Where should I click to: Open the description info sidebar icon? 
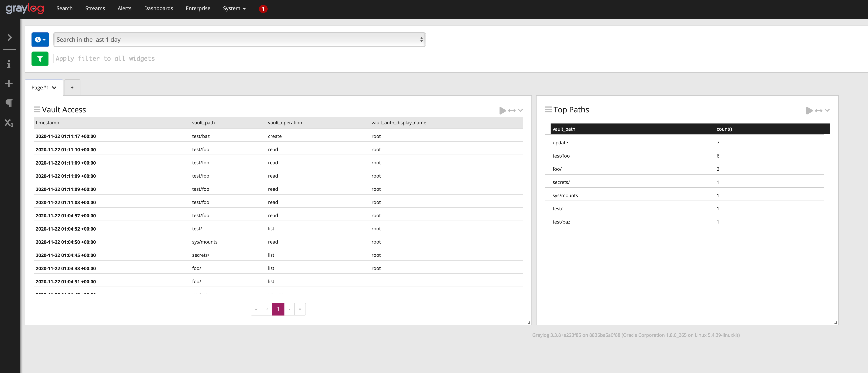(x=9, y=64)
